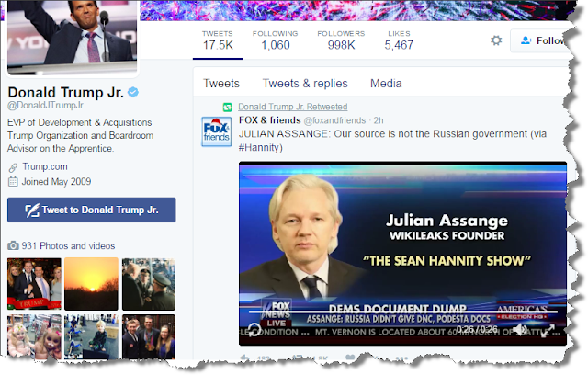This screenshot has height=375, width=588.
Task: Open the FOX & friends avatar logo
Action: click(217, 131)
